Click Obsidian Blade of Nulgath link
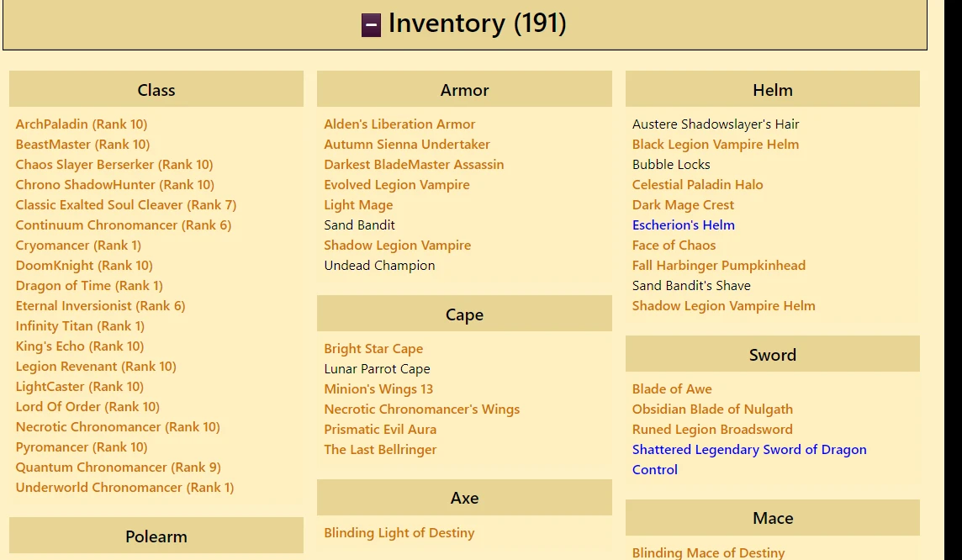The width and height of the screenshot is (962, 560). pyautogui.click(x=712, y=409)
